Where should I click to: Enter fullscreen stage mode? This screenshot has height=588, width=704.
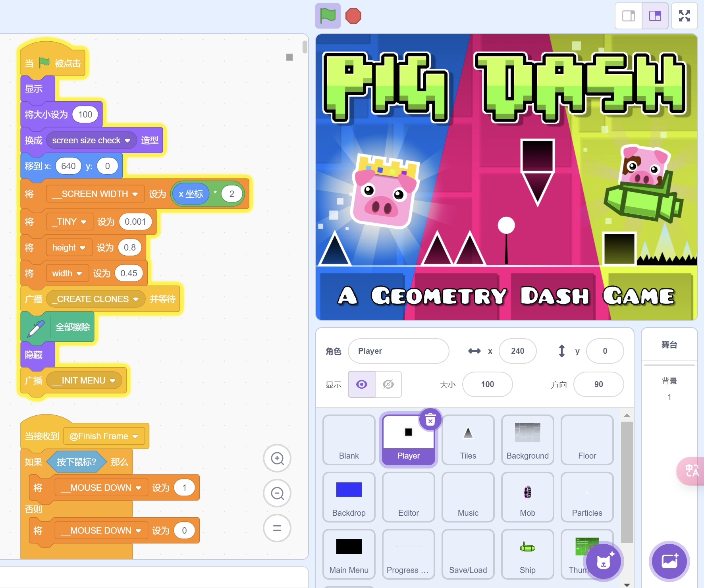[684, 16]
